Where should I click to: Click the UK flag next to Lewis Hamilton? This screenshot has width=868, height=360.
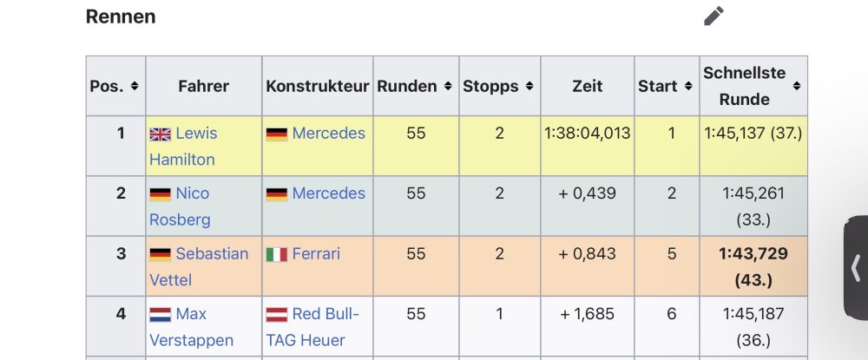[x=160, y=134]
